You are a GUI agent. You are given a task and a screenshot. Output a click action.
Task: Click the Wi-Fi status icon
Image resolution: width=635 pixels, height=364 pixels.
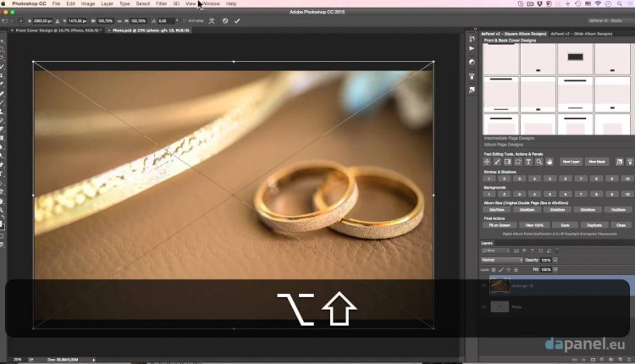point(598,3)
